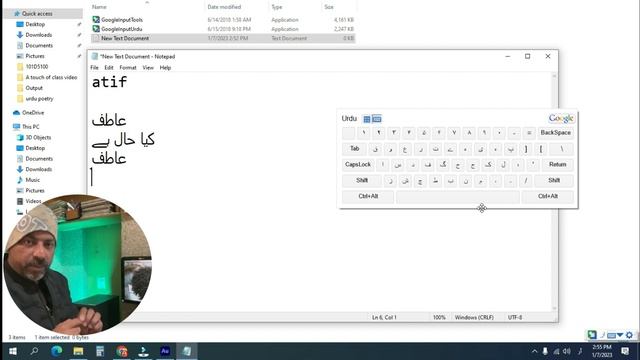Toggle on-screen keyboard icon in language bar
Image resolution: width=640 pixels, height=360 pixels.
pos(611,336)
